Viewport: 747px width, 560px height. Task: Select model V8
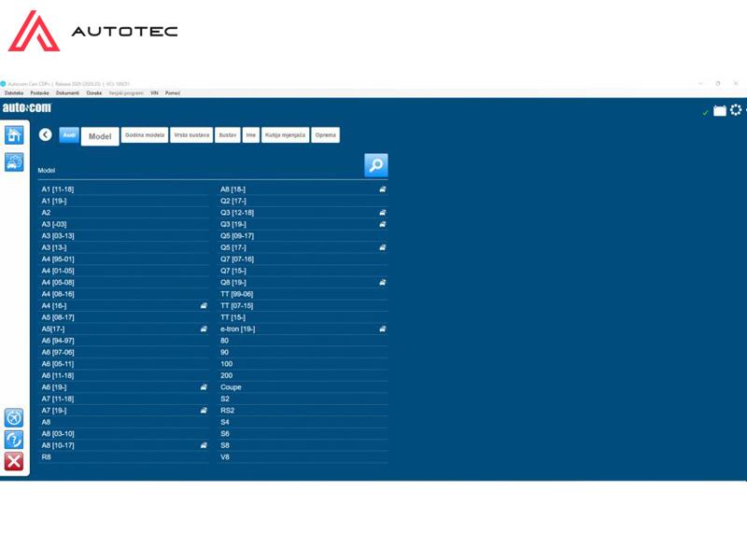point(303,457)
